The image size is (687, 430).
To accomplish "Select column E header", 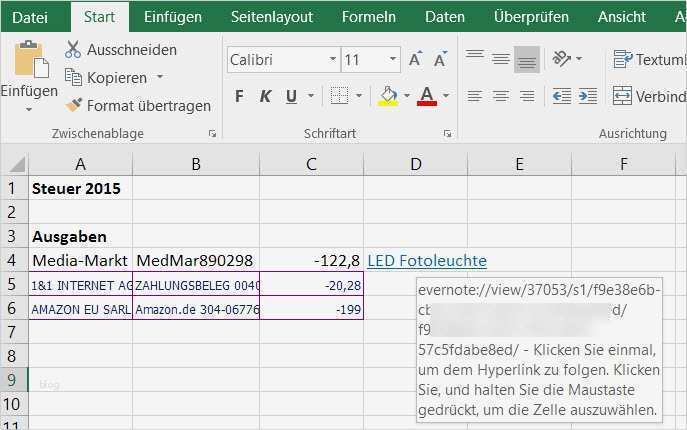I will pos(520,164).
